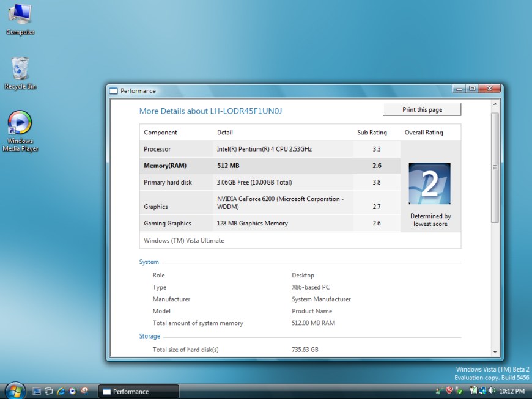The width and height of the screenshot is (532, 399).
Task: Click the '735.63 GB' value
Action: (305, 350)
